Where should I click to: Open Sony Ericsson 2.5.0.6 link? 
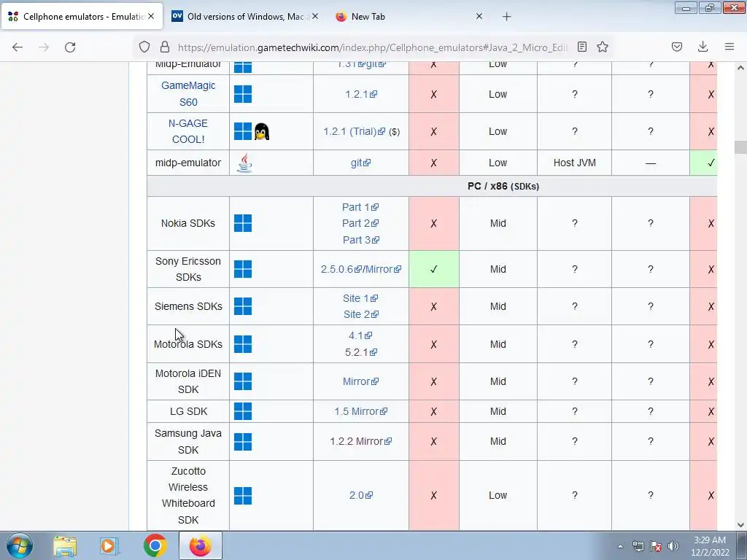(x=341, y=269)
